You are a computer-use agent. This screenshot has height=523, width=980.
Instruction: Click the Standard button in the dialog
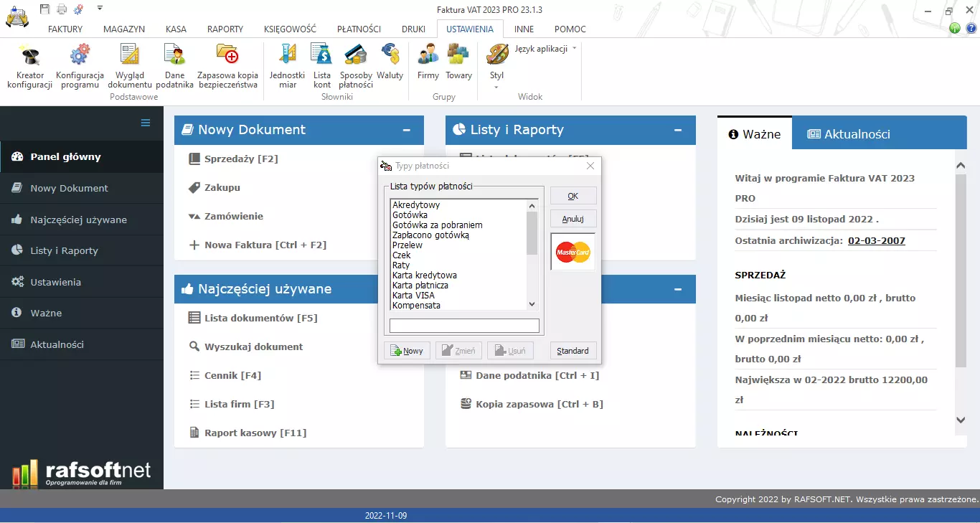(573, 350)
